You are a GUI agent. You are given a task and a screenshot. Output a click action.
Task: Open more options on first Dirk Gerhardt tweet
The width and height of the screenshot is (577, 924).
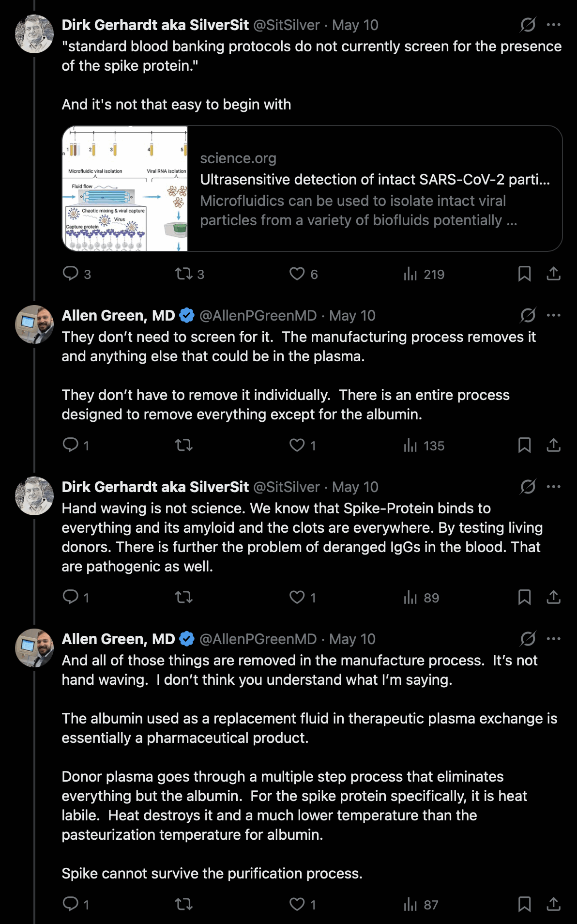pyautogui.click(x=553, y=25)
